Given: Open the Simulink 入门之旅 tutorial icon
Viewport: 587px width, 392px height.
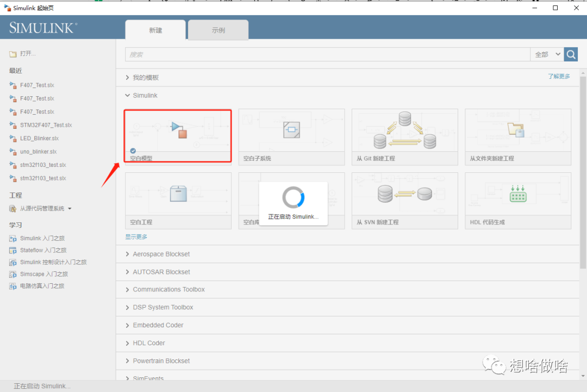Looking at the screenshot, I should tap(13, 239).
